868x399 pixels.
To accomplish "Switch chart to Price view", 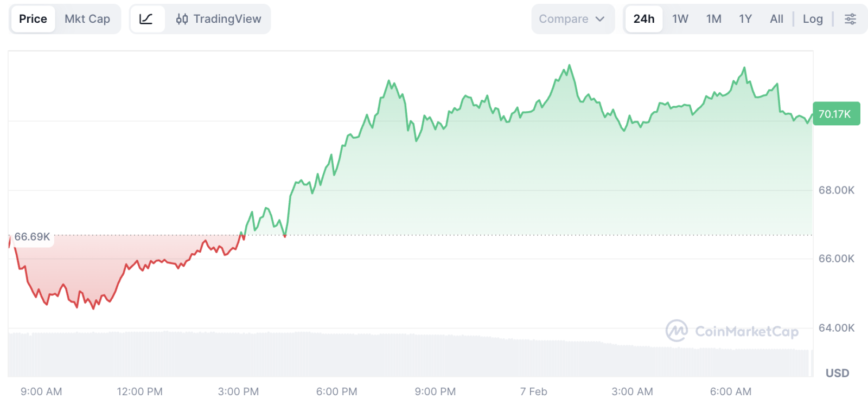I will tap(33, 19).
